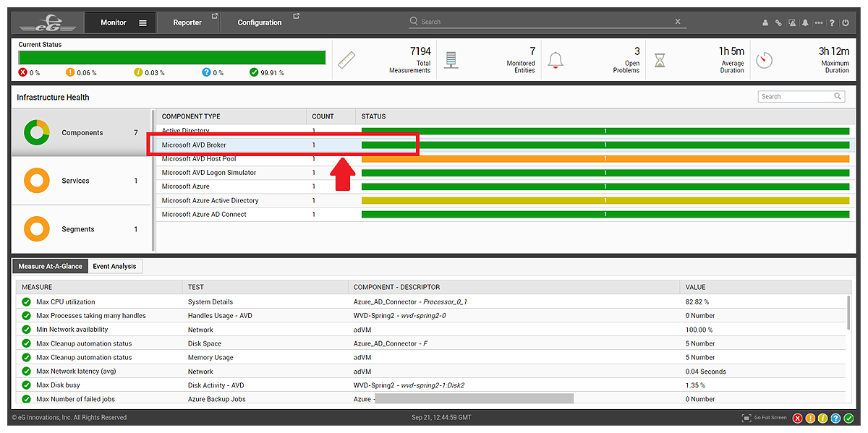Click the server Monitored Entities icon
Screen dimensions: 868x433
[x=451, y=60]
